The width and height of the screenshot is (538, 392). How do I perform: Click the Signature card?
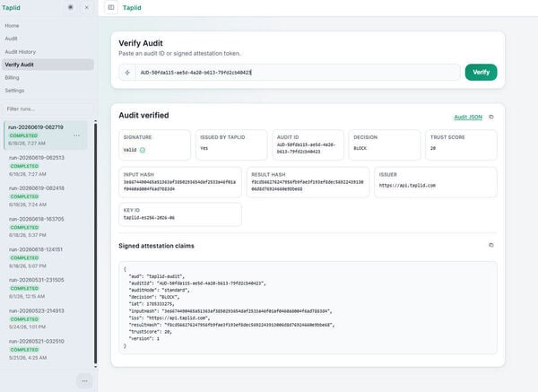tap(154, 144)
